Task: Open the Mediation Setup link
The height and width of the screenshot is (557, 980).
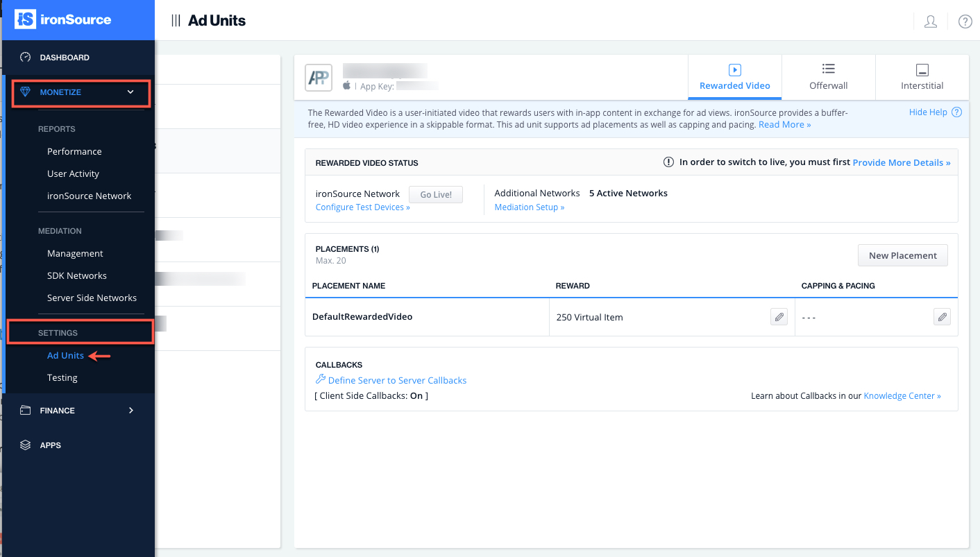Action: click(x=529, y=207)
